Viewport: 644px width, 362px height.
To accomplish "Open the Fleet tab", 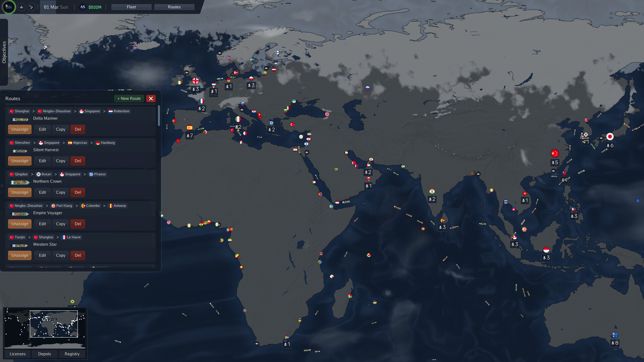I will [x=131, y=7].
